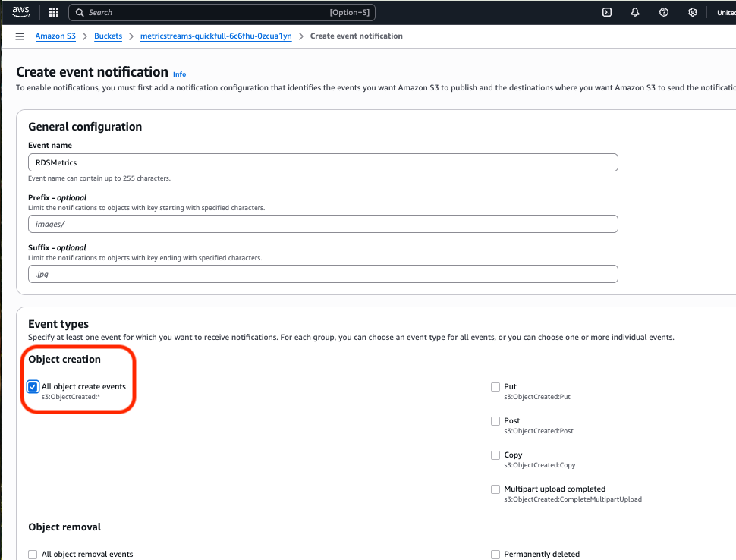Uncheck All object create events checkbox
Screen dimensions: 736x560
[x=33, y=387]
